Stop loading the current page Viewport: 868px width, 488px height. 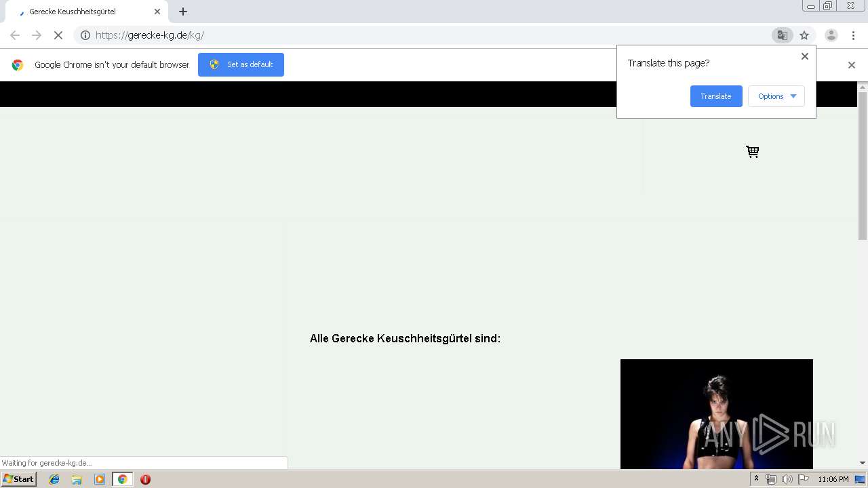(58, 35)
